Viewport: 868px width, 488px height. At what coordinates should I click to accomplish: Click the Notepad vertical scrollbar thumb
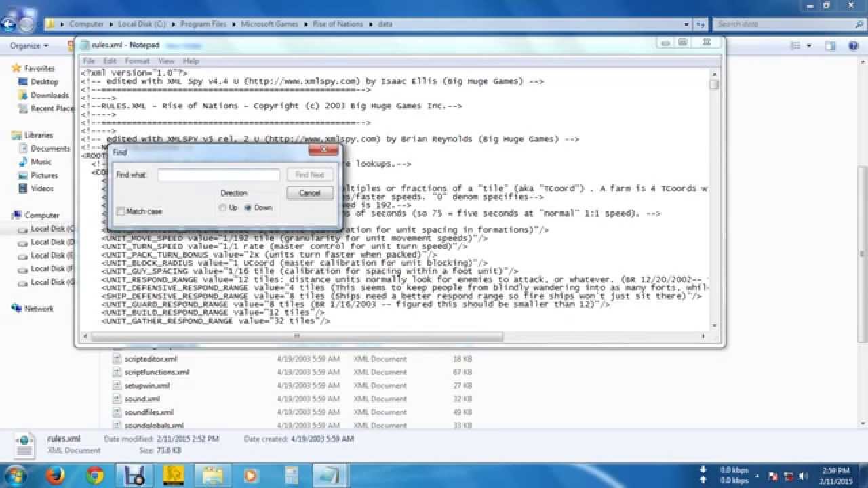tap(714, 85)
